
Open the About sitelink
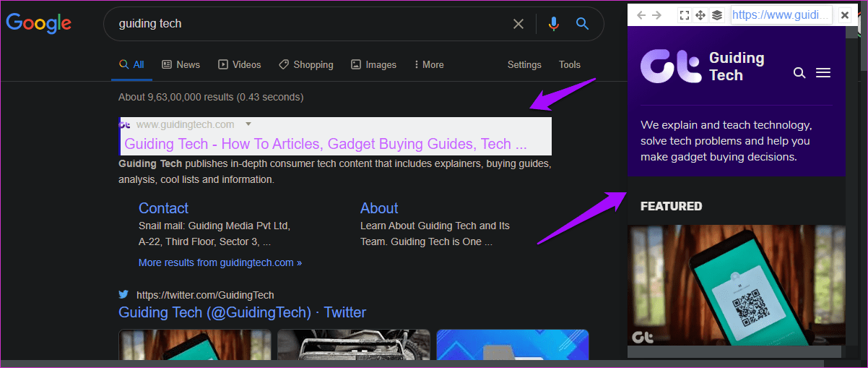[x=379, y=208]
